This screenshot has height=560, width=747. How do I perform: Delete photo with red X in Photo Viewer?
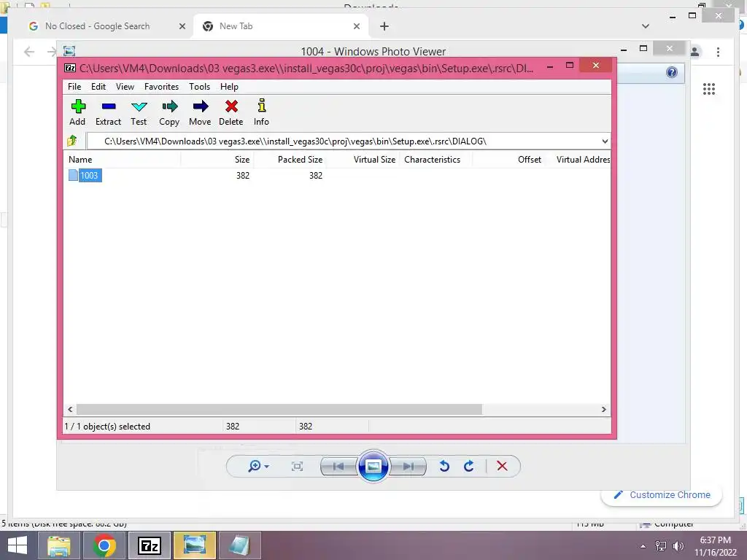point(502,466)
